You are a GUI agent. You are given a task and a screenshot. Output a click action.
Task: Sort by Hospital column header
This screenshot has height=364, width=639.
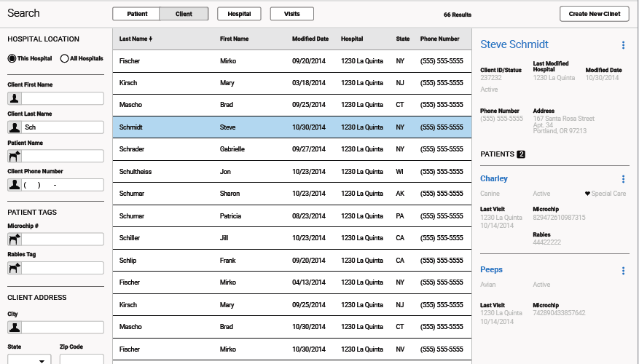click(352, 39)
